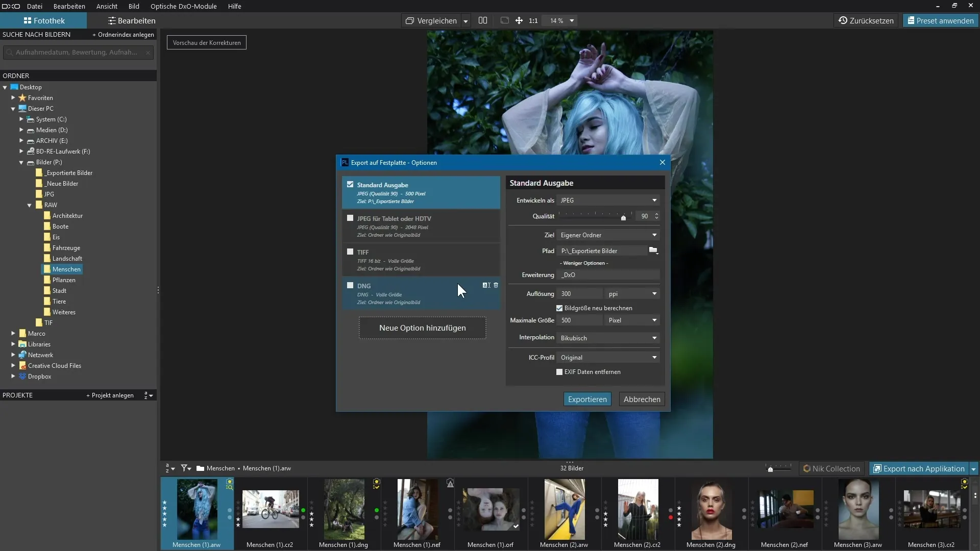Select the Landschaft folder in tree
This screenshot has height=551, width=980.
point(67,259)
